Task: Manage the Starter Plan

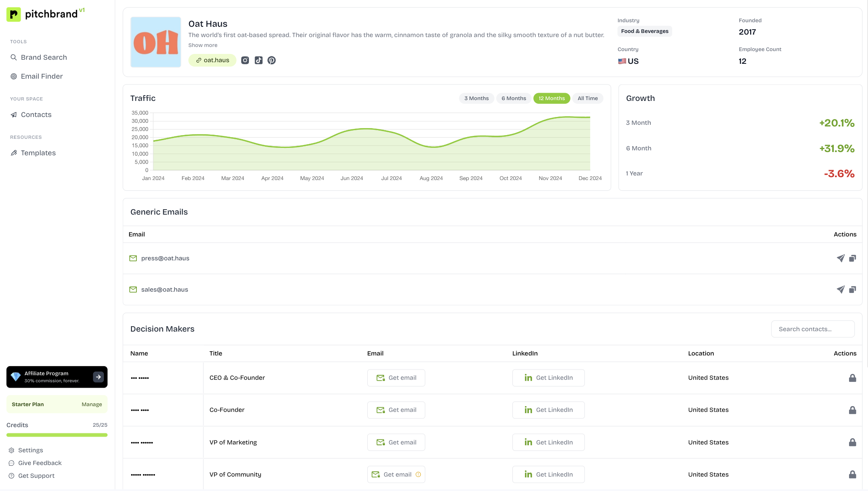Action: click(91, 404)
